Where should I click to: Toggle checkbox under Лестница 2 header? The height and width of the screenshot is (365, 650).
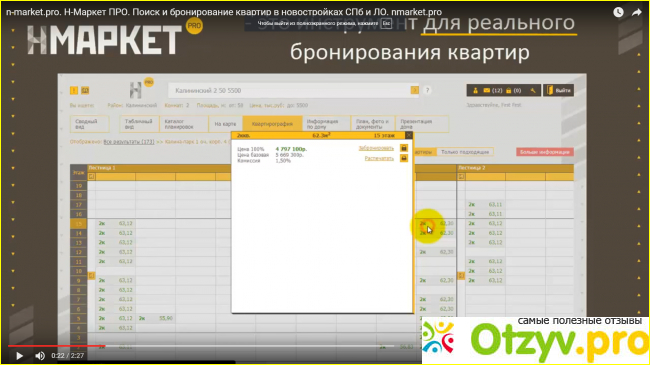[461, 176]
